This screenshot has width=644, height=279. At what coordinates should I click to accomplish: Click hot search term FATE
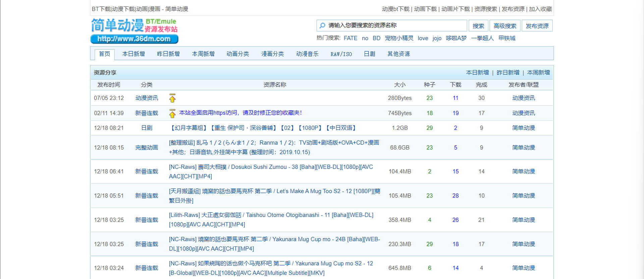(x=351, y=38)
